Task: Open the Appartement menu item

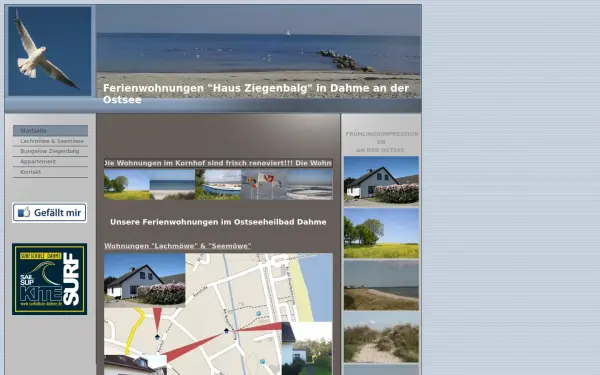Action: 50,161
